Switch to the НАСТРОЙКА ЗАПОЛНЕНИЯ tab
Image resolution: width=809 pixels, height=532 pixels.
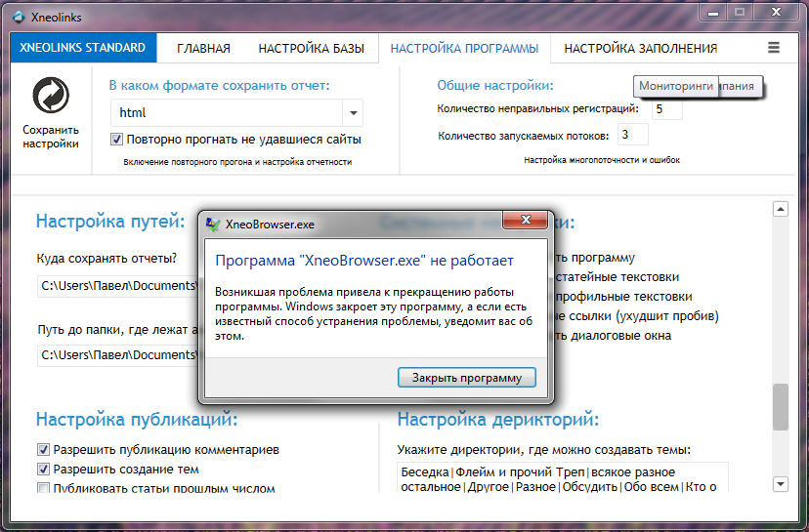640,49
